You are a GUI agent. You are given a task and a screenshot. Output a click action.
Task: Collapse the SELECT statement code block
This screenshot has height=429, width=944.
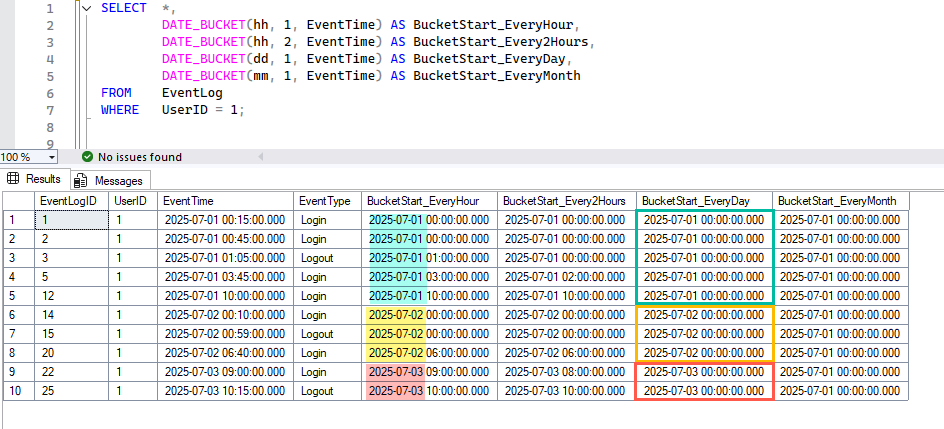click(x=87, y=8)
